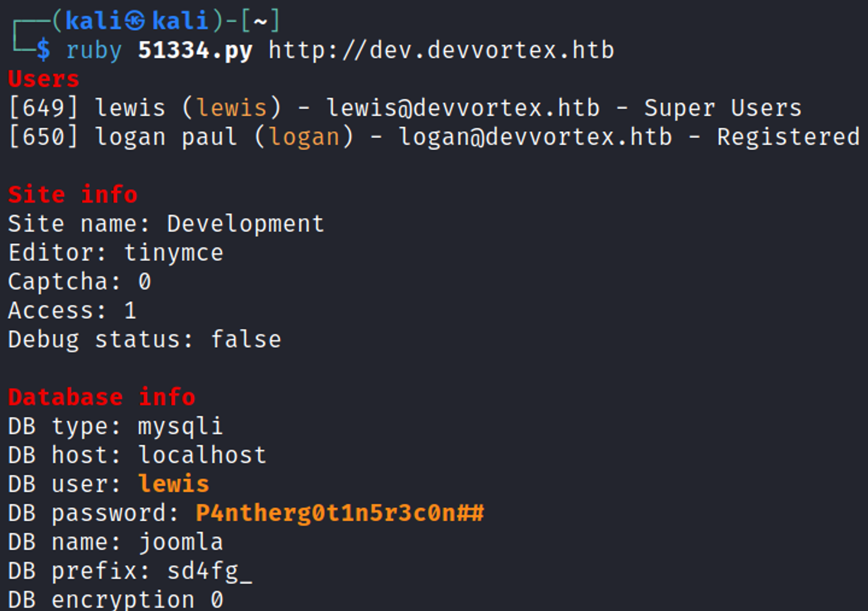Viewport: 868px width, 611px height.
Task: Click the DB prefix sd4fg_ value
Action: 209,571
